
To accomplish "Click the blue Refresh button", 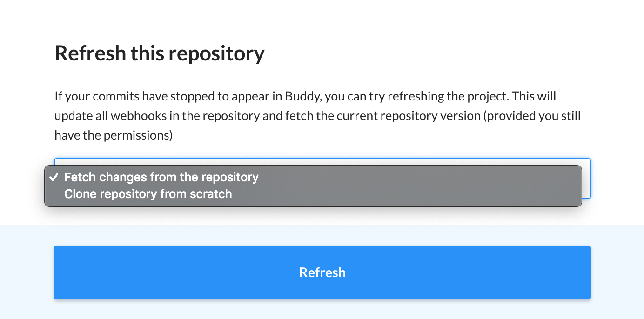I will click(x=322, y=272).
